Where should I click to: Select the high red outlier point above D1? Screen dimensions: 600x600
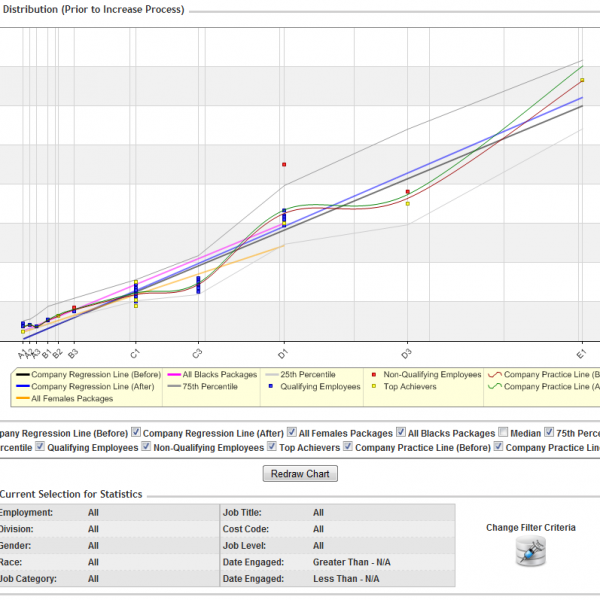coord(284,165)
